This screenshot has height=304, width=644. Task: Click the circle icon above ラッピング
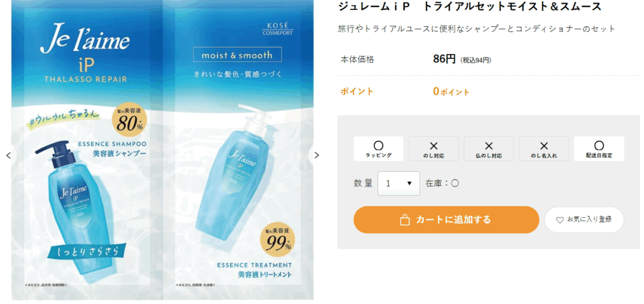pyautogui.click(x=378, y=146)
